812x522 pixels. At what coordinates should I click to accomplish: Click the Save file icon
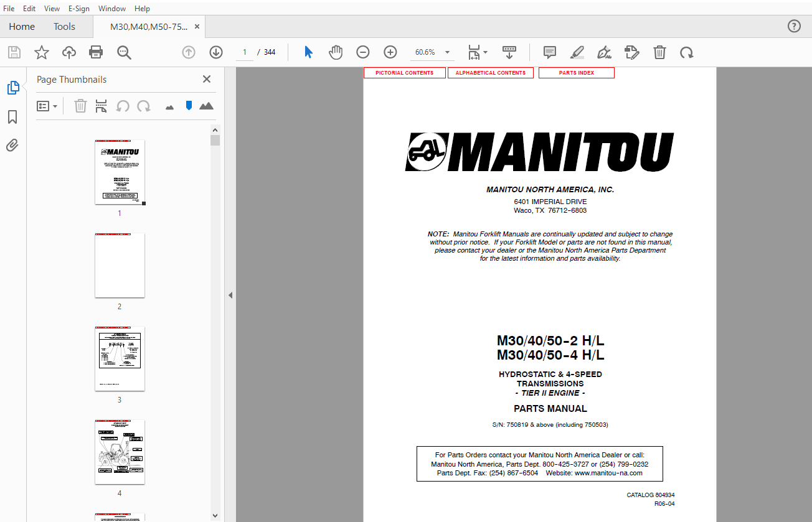(x=14, y=52)
